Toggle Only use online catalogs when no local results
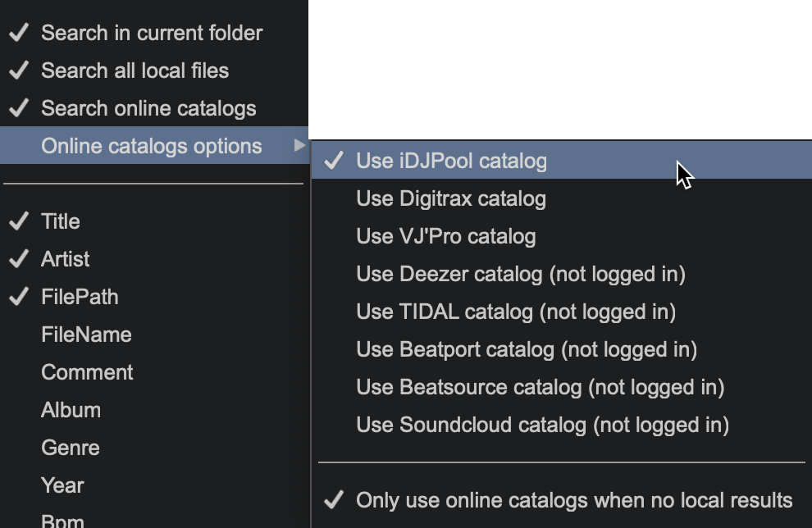Image resolution: width=812 pixels, height=528 pixels. tap(573, 501)
